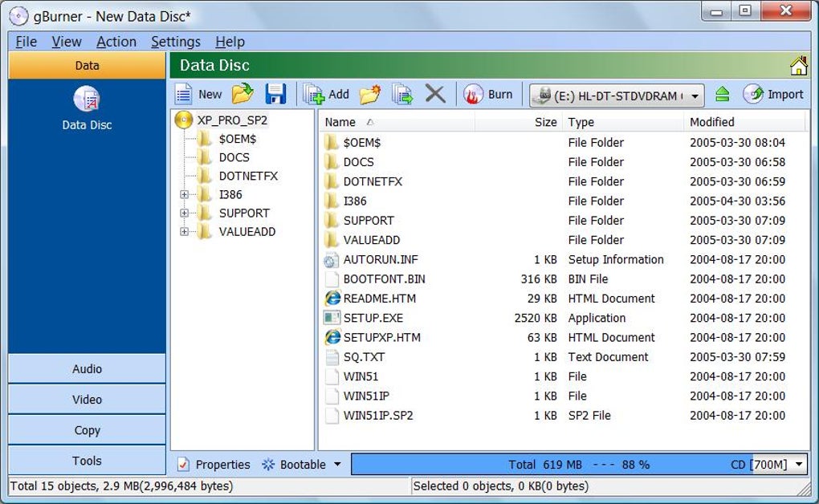Start burning with the Burn icon
Viewport: 819px width, 504px height.
tap(473, 95)
